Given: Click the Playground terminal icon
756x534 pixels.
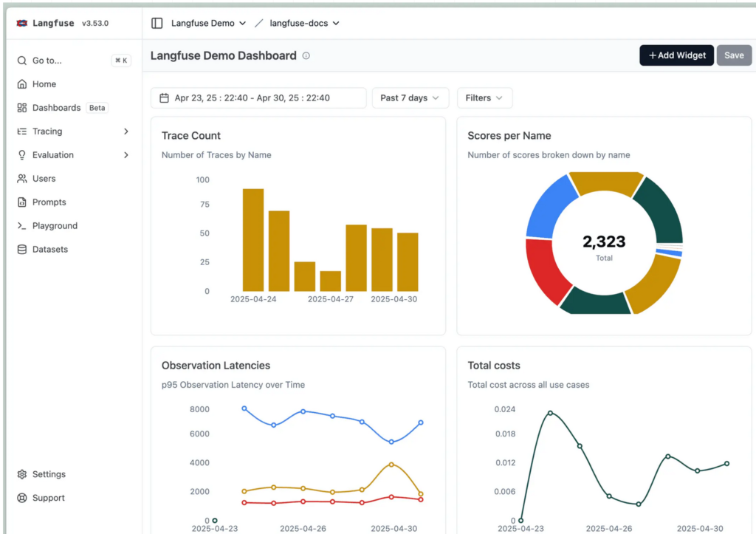Looking at the screenshot, I should click(22, 226).
